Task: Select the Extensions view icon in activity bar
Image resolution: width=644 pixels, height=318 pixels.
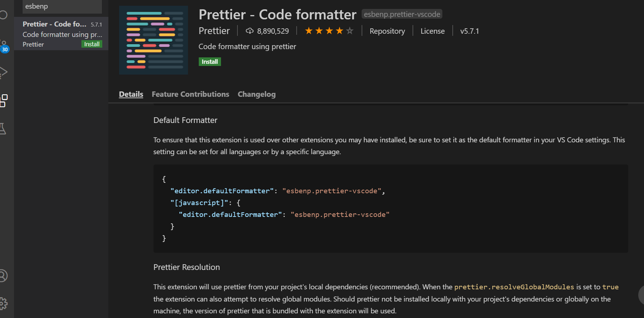Action: [x=4, y=101]
